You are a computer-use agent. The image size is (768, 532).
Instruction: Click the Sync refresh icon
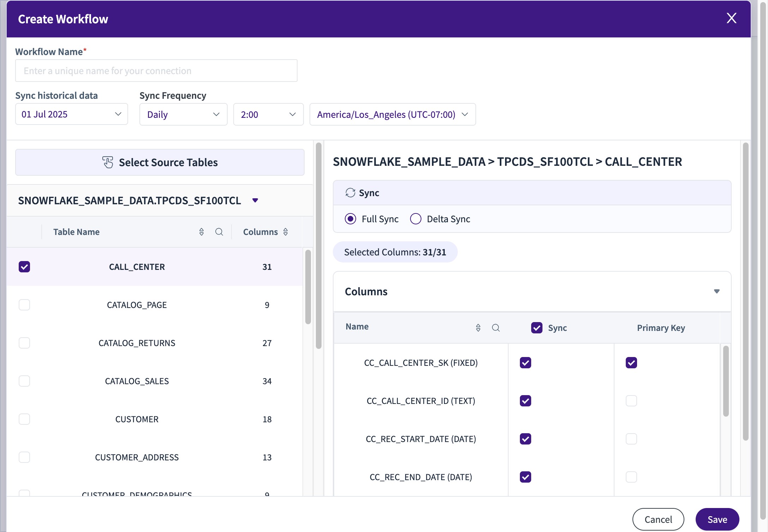(x=350, y=193)
